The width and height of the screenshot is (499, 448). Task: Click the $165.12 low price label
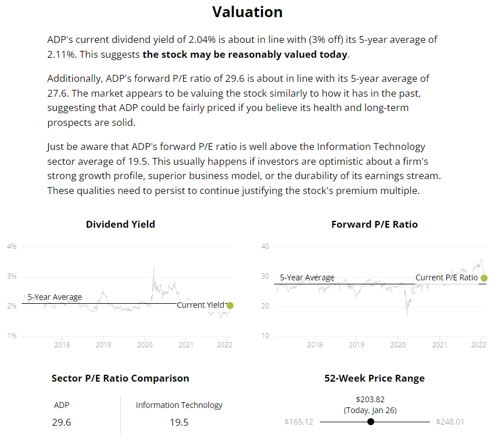299,422
